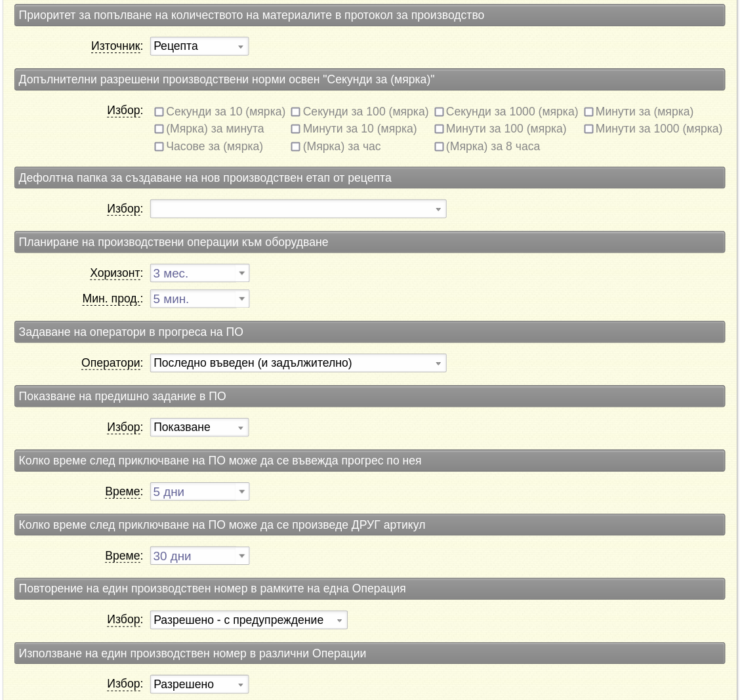Open the Източник dropdown showing Рецепта
Viewport: 740px width, 700px height.
point(199,47)
